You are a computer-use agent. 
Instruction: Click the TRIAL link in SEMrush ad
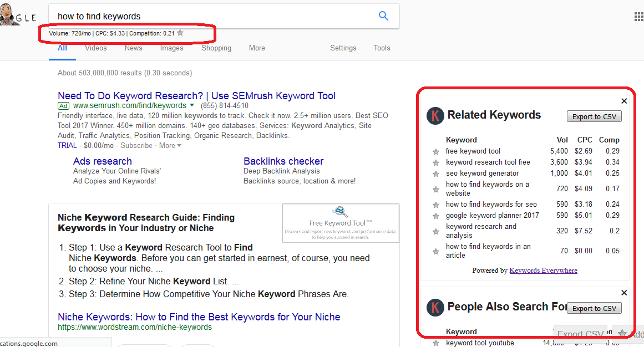[x=67, y=145]
